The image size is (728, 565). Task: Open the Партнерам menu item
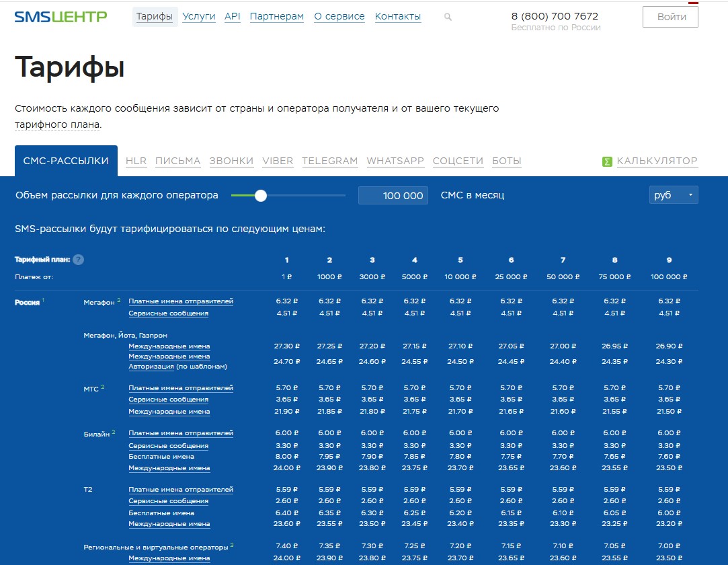tap(276, 16)
